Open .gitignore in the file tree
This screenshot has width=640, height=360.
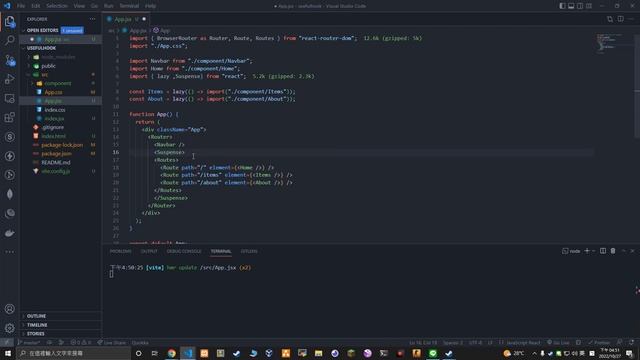coord(53,127)
